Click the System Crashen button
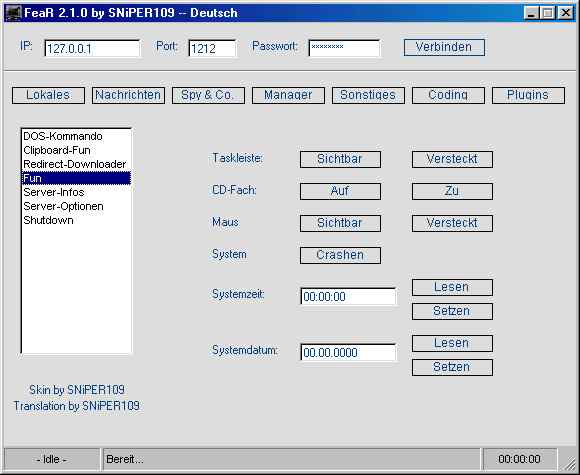The width and height of the screenshot is (580, 475). tap(340, 255)
